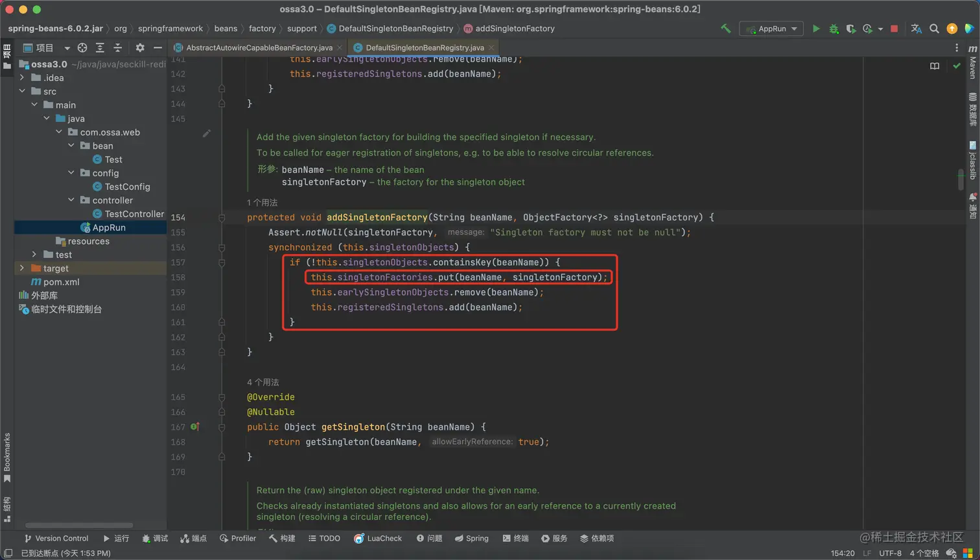Click Collapse All icon in project panel

click(x=117, y=47)
